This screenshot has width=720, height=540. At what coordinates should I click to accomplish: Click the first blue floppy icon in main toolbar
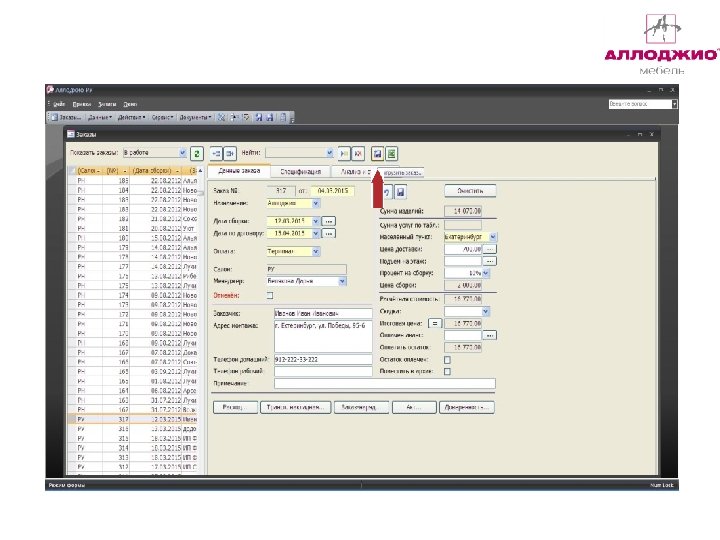[259, 118]
